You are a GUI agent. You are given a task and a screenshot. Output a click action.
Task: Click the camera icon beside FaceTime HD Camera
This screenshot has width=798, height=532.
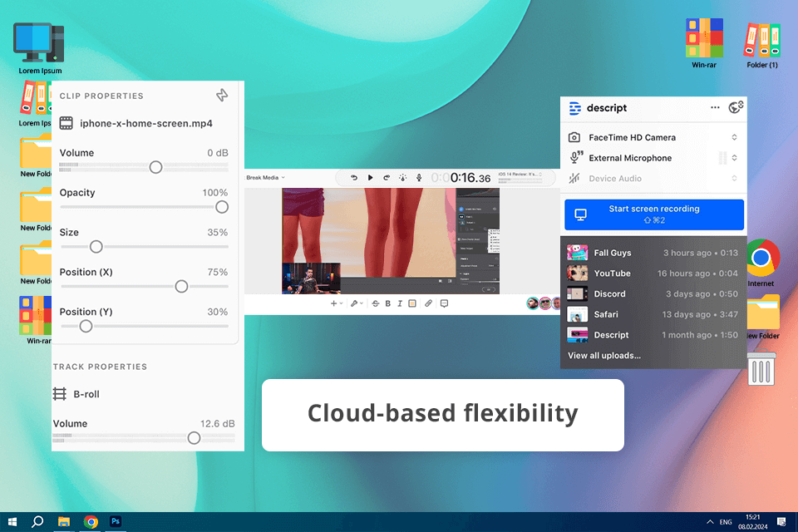coord(574,137)
